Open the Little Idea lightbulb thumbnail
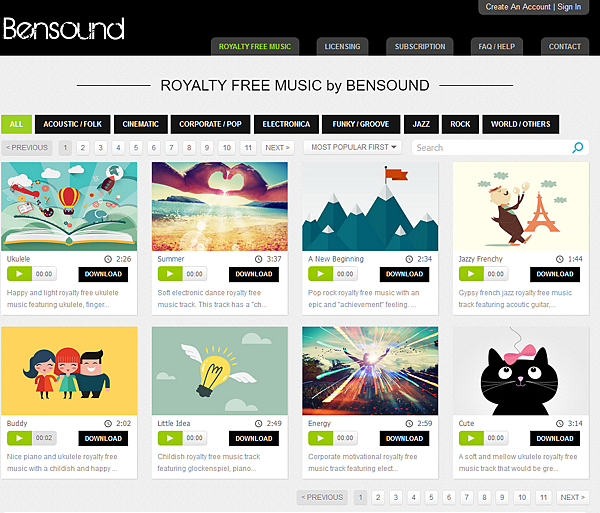Viewport: 600px width, 513px height. click(220, 371)
